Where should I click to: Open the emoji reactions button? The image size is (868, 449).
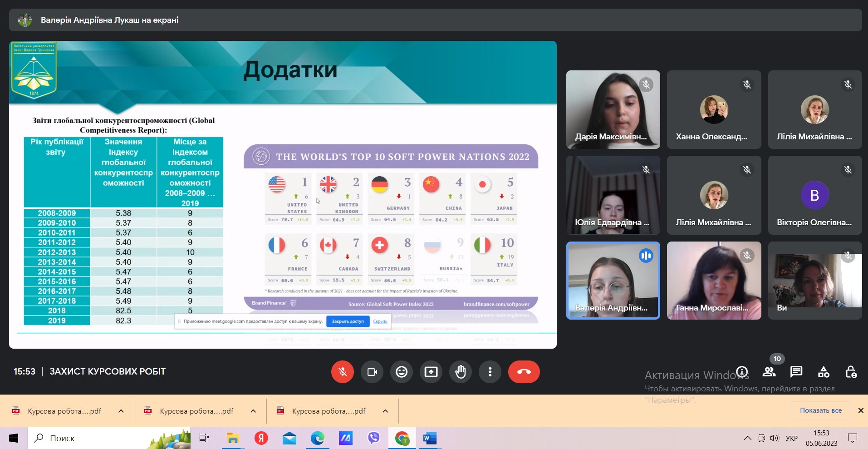tap(402, 372)
